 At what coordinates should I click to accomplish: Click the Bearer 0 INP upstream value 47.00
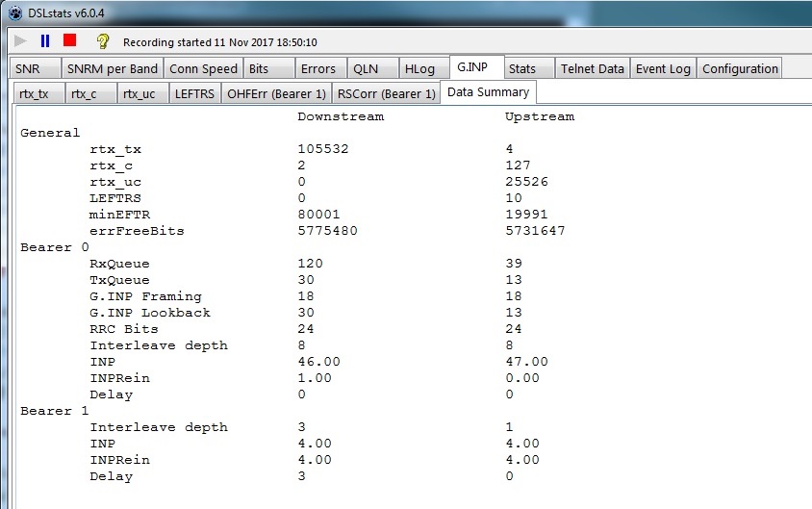pos(526,362)
